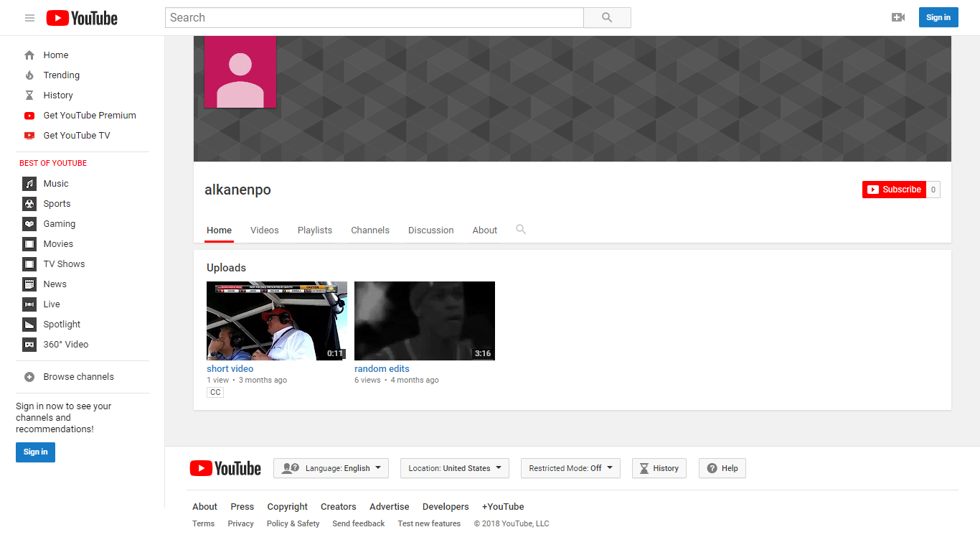Viewport: 980px width, 550px height.
Task: Open the random edits thumbnail
Action: 425,321
